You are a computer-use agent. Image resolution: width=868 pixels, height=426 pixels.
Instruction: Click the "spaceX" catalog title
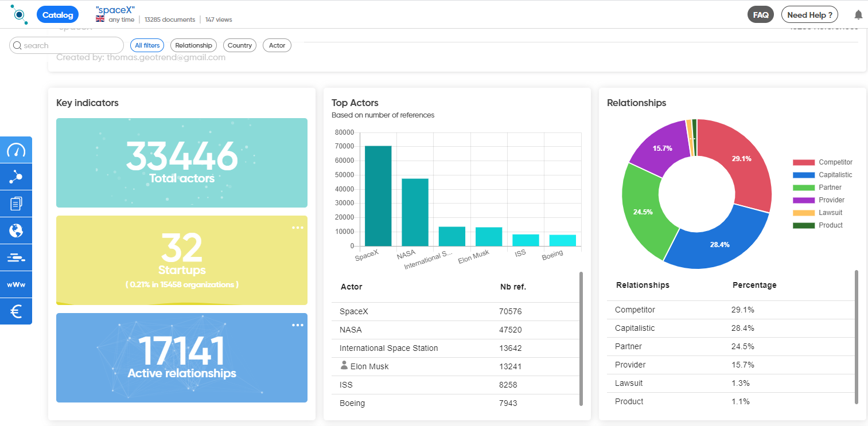115,9
